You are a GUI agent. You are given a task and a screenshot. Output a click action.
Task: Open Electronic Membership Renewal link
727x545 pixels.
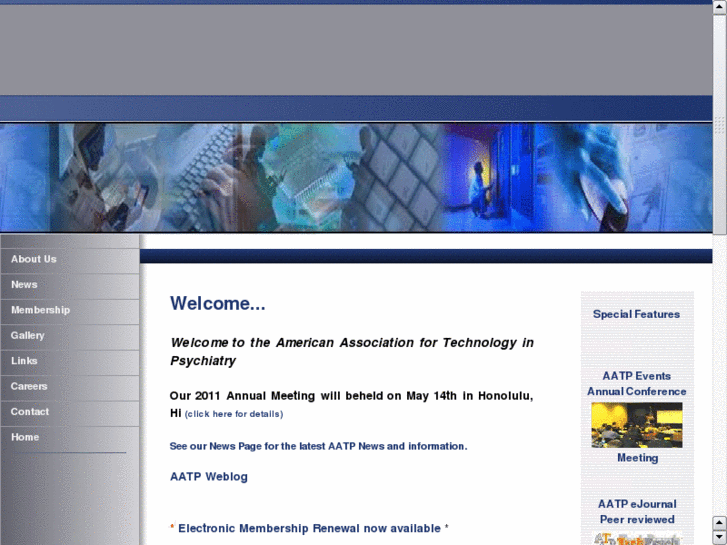[309, 528]
